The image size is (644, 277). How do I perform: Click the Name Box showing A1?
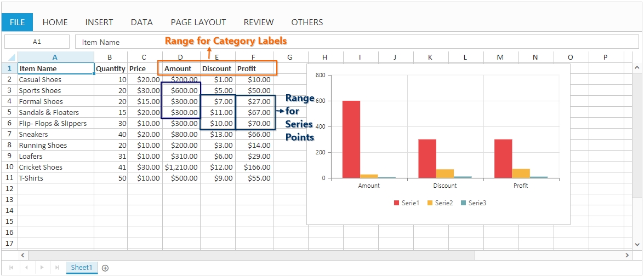(x=37, y=42)
